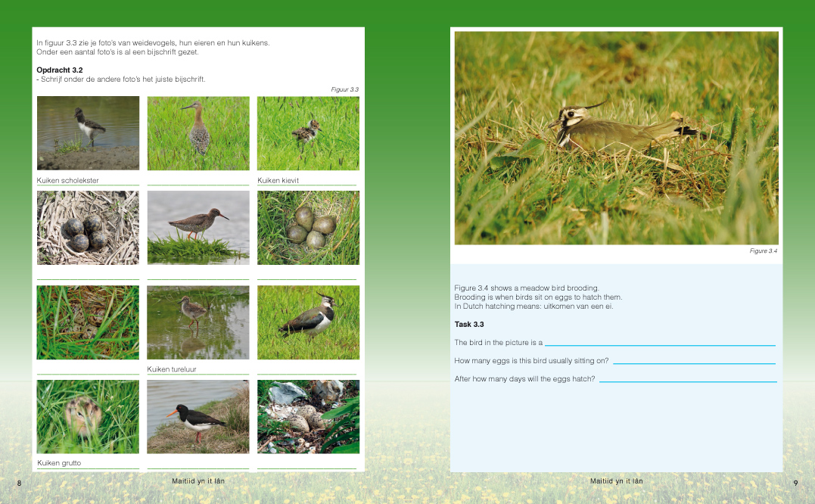Click 'Maitiid yn it lân' footer on page 8
The width and height of the screenshot is (815, 504).
[x=198, y=481]
